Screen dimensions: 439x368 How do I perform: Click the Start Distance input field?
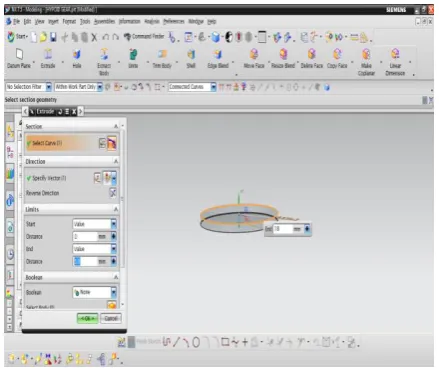click(90, 237)
